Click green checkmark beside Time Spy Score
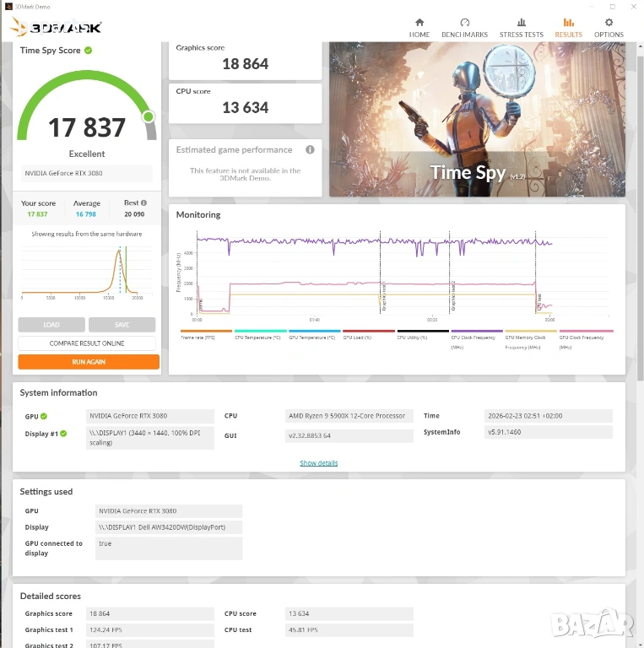This screenshot has height=648, width=644. (89, 51)
